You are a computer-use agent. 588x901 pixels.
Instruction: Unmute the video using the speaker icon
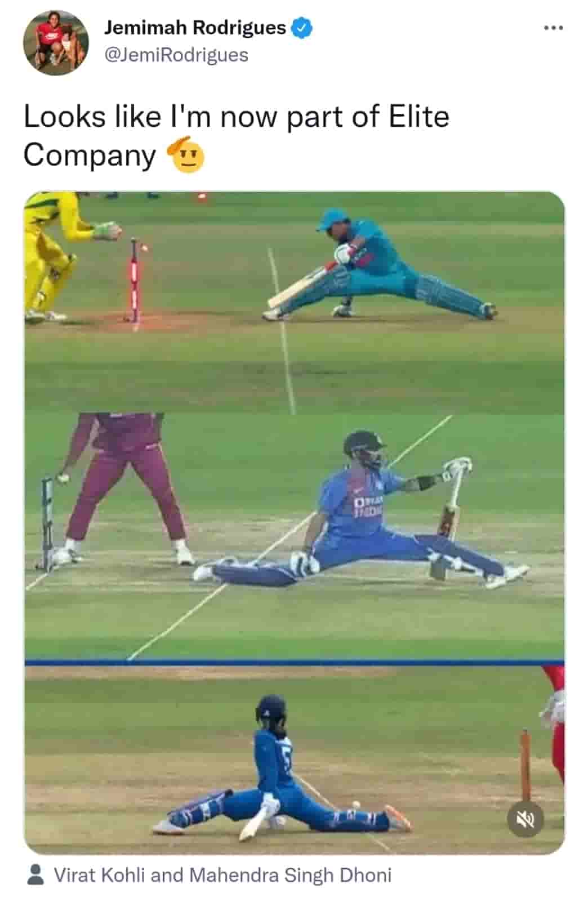click(525, 819)
